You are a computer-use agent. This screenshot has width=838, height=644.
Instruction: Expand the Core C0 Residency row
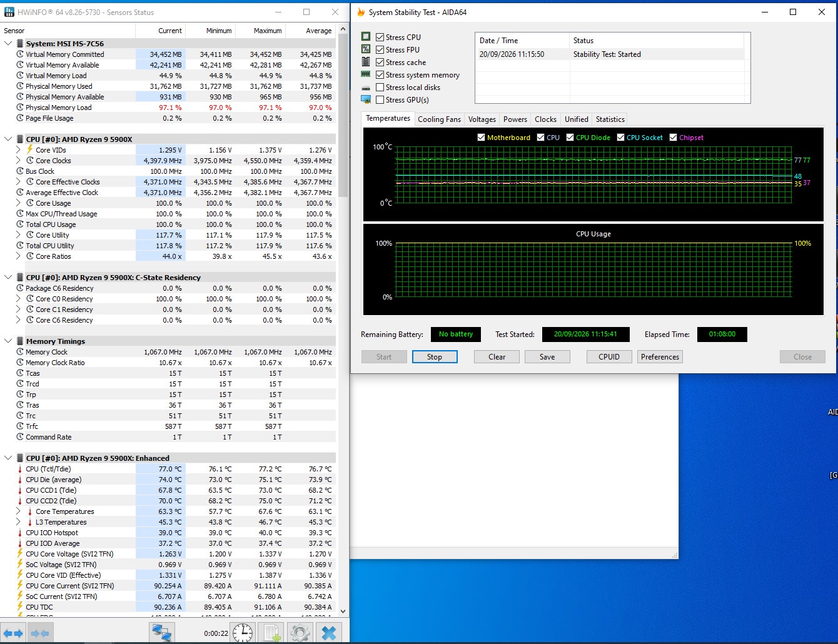click(18, 298)
